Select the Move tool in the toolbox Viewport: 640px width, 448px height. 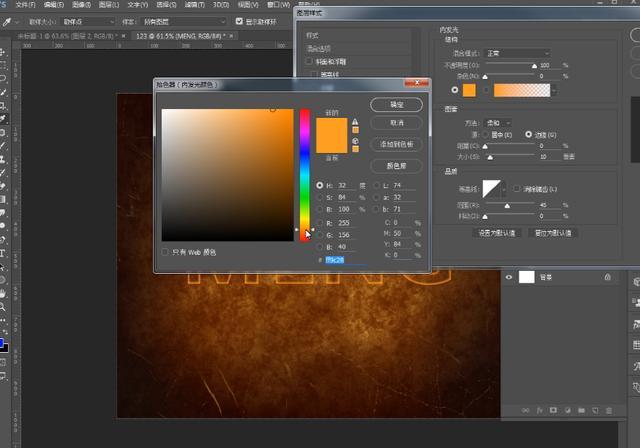(x=3, y=52)
